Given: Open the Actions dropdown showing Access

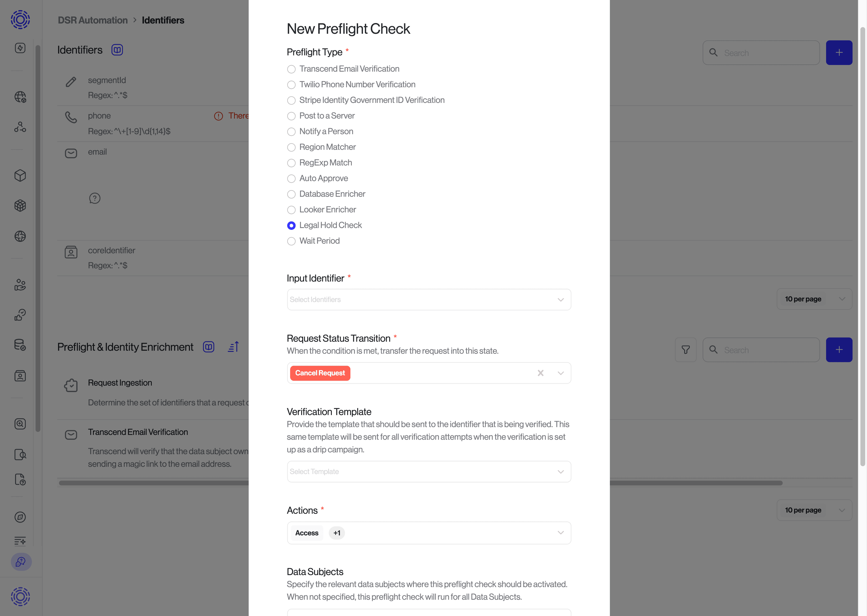Looking at the screenshot, I should click(429, 533).
